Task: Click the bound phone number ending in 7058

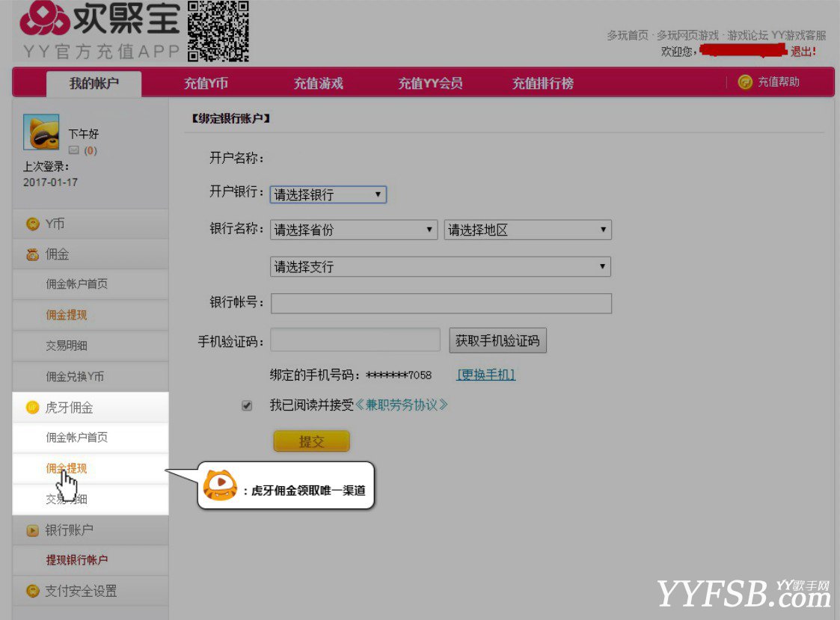Action: click(x=399, y=375)
